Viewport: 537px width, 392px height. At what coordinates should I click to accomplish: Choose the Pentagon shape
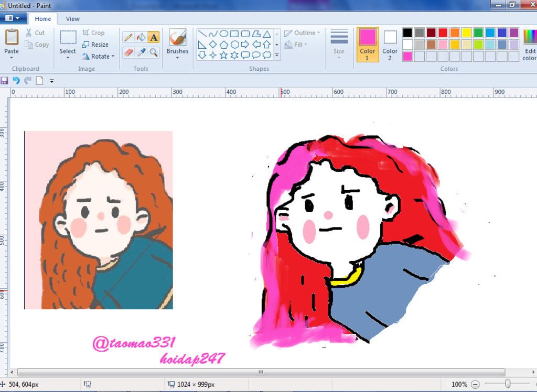223,44
